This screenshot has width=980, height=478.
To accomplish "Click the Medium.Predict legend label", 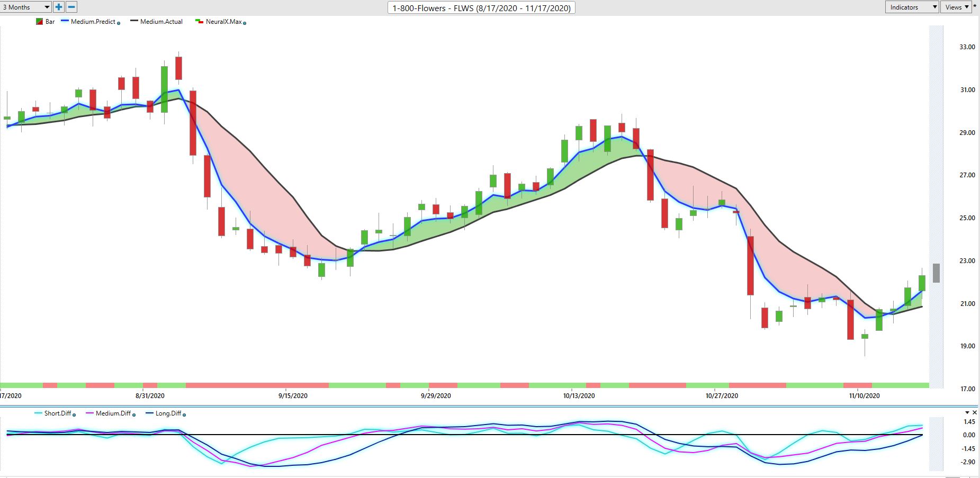I will tap(93, 22).
